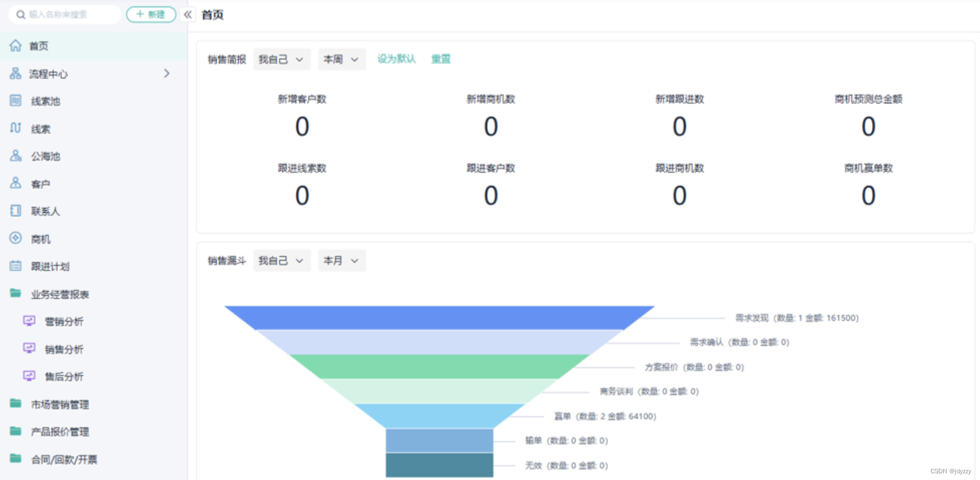Click the 跟进计划 calendar icon
980x480 pixels.
[x=16, y=266]
